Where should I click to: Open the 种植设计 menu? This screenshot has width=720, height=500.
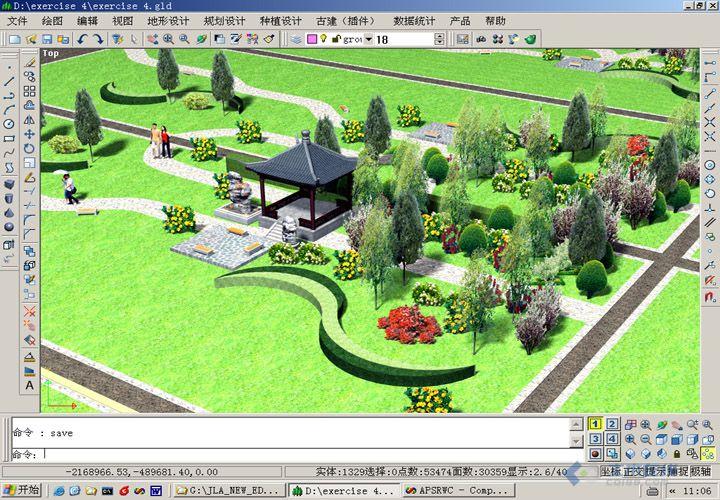pos(281,21)
